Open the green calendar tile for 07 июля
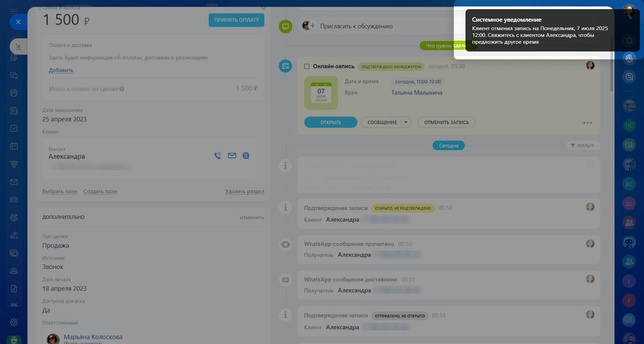 tap(321, 93)
